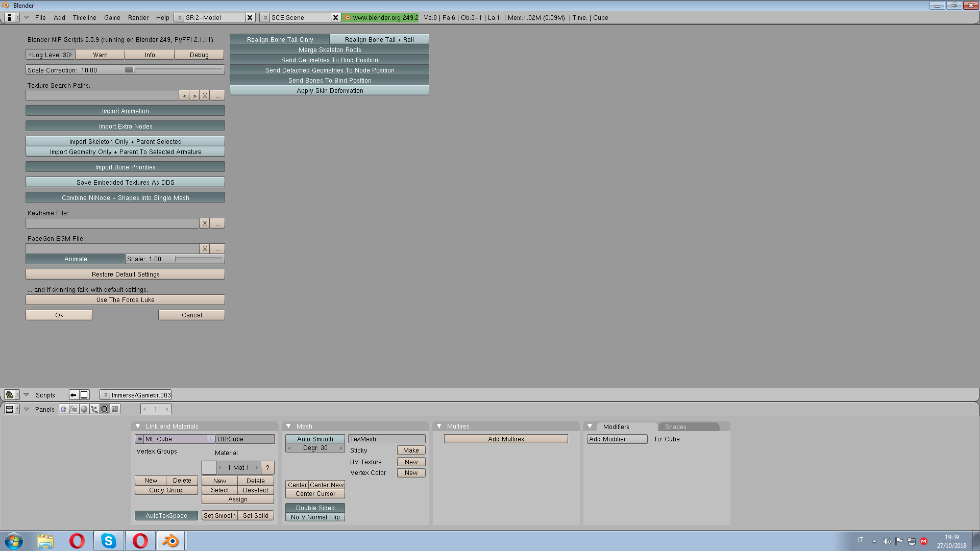Delete the SR:2-Model screen (X)

pyautogui.click(x=250, y=17)
